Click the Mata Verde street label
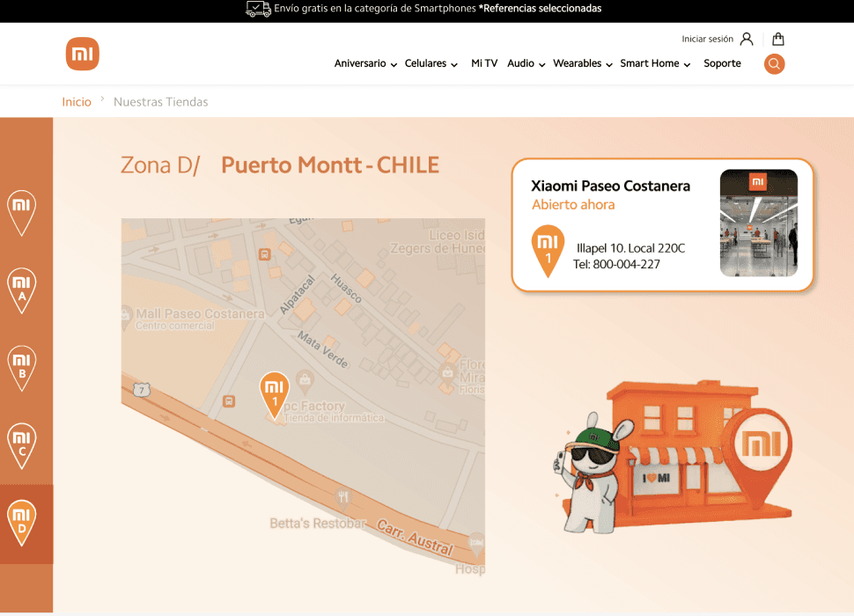The image size is (854, 616). [x=323, y=350]
